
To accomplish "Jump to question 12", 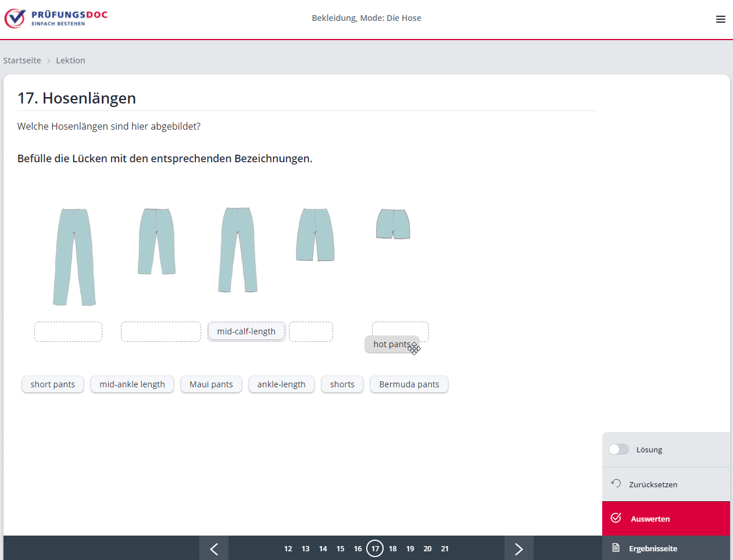I will (288, 548).
